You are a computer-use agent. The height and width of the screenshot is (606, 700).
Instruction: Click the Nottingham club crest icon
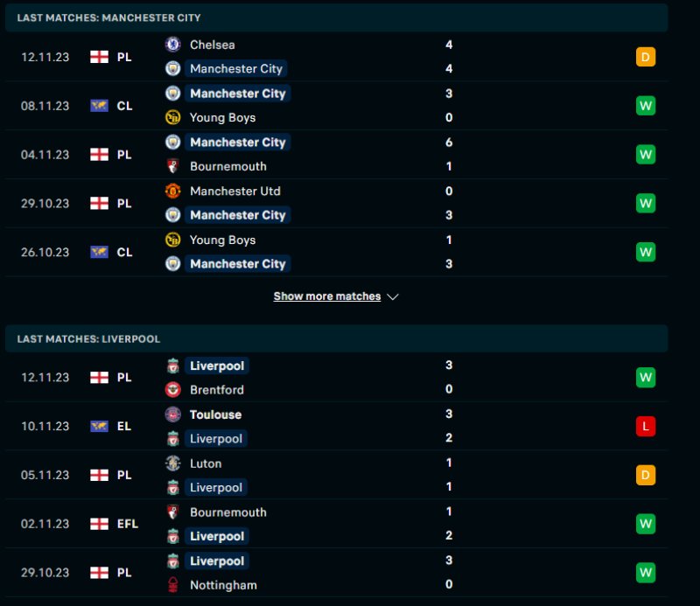(172, 585)
